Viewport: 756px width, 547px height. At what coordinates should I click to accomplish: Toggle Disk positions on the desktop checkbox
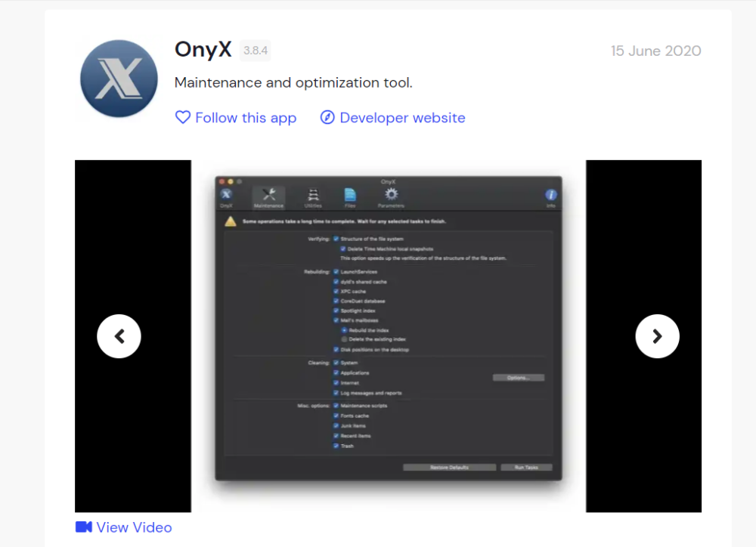click(336, 349)
